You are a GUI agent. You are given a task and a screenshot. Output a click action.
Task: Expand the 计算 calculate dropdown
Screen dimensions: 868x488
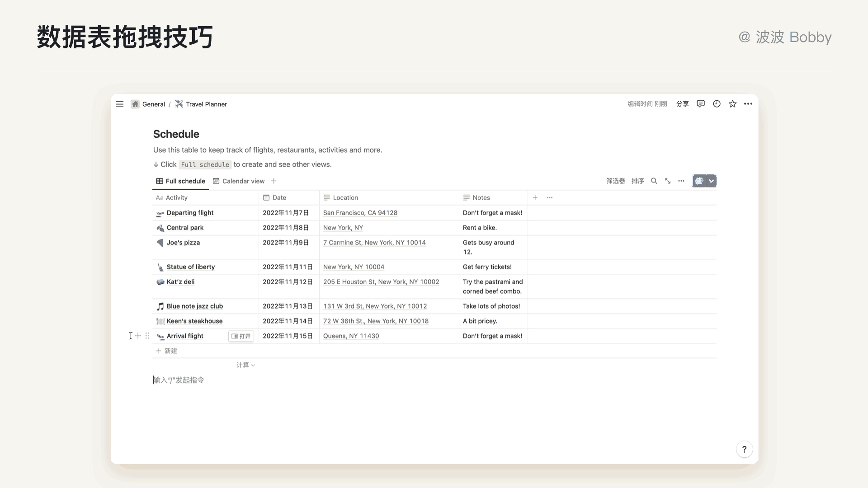point(245,365)
